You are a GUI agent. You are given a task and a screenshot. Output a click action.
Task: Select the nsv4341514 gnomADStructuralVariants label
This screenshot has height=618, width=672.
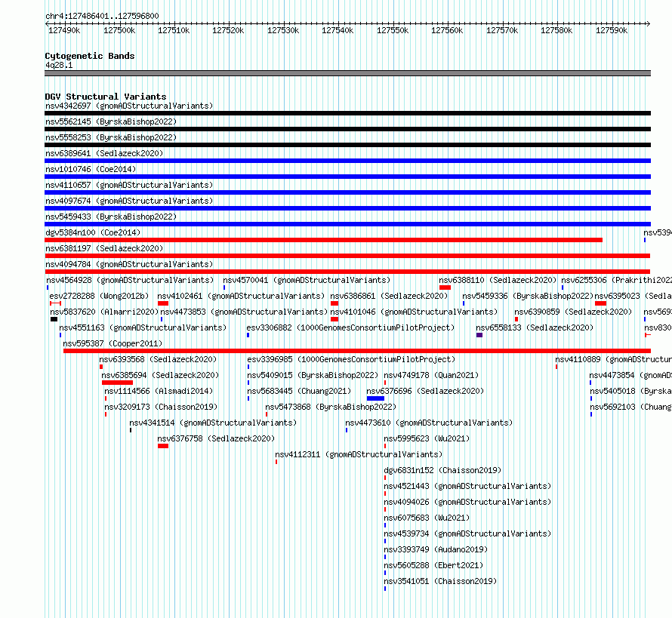point(213,423)
